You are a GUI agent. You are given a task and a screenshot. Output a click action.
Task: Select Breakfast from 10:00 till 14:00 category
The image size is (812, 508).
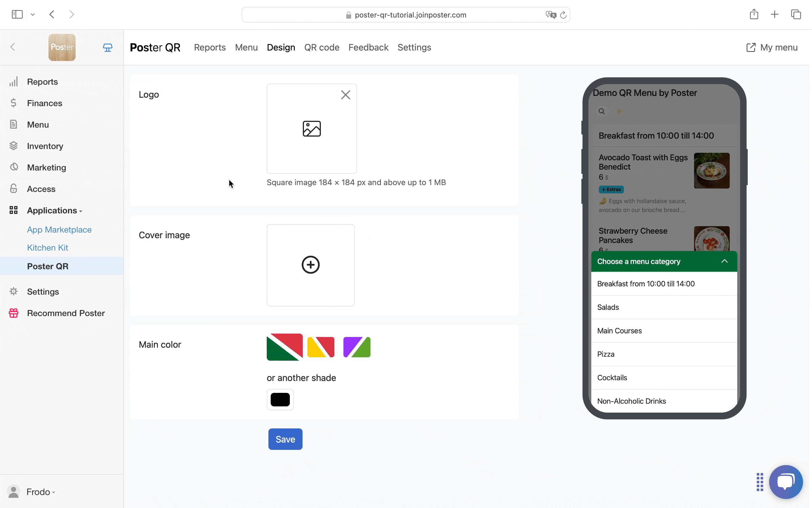tap(664, 284)
